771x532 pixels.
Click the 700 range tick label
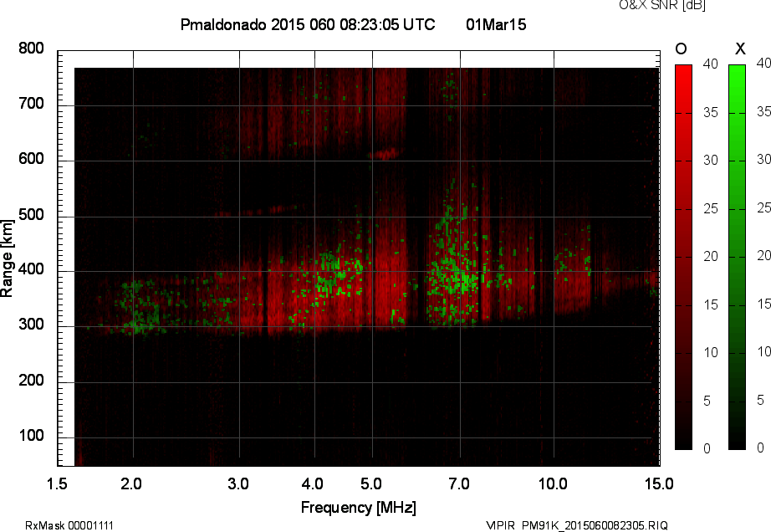click(x=31, y=104)
